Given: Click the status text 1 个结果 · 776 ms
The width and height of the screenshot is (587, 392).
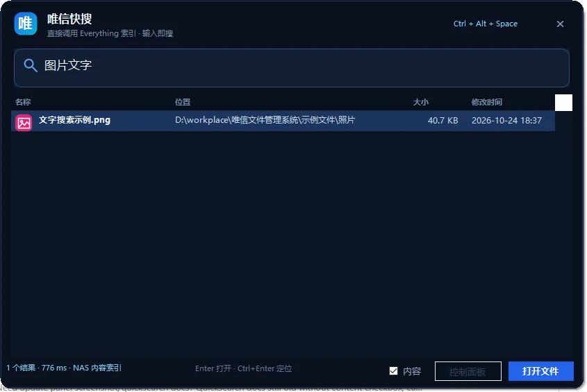Looking at the screenshot, I should (x=36, y=368).
